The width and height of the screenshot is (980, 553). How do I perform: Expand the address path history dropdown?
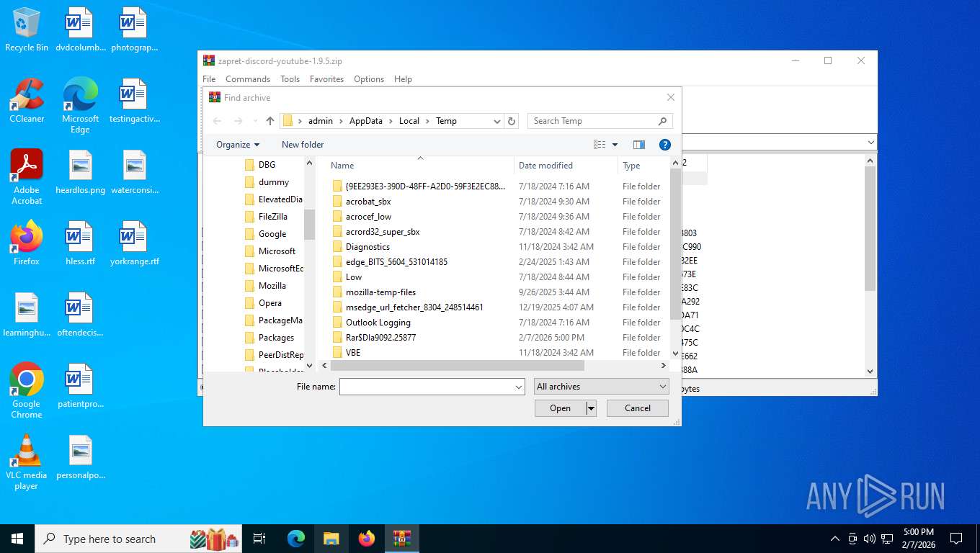[x=497, y=121]
